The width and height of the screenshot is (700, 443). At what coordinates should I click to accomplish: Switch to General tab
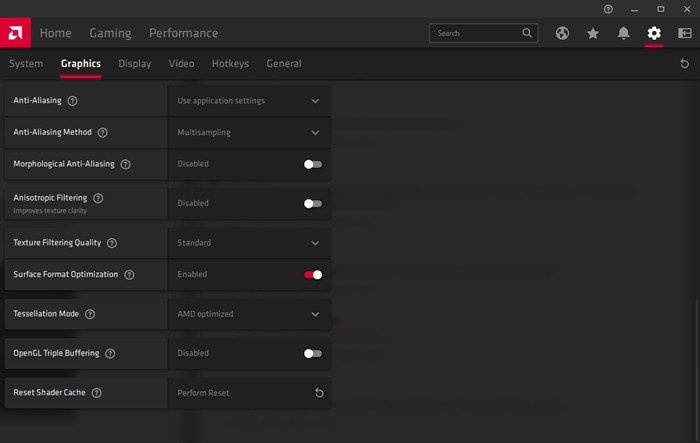(x=284, y=63)
